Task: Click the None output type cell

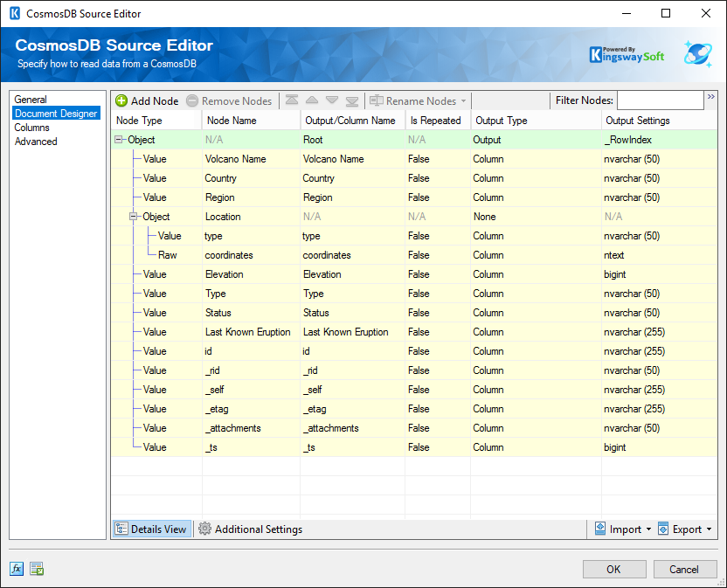Action: pyautogui.click(x=536, y=217)
